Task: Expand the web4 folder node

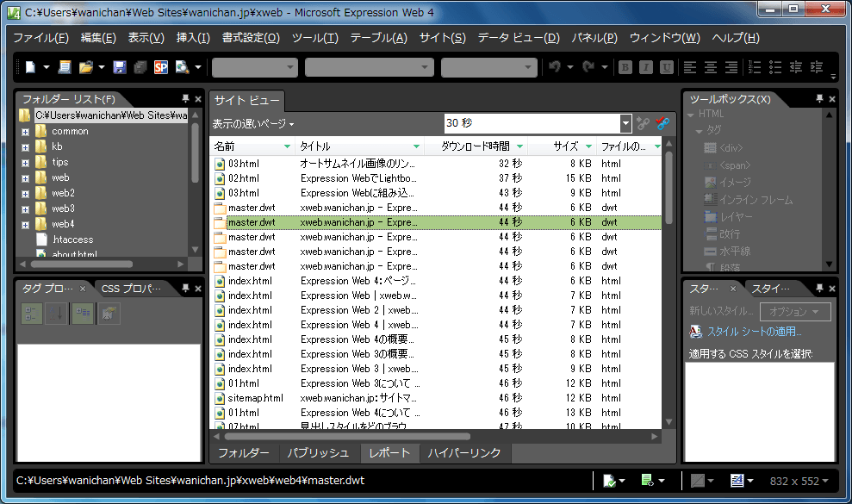Action: click(25, 225)
